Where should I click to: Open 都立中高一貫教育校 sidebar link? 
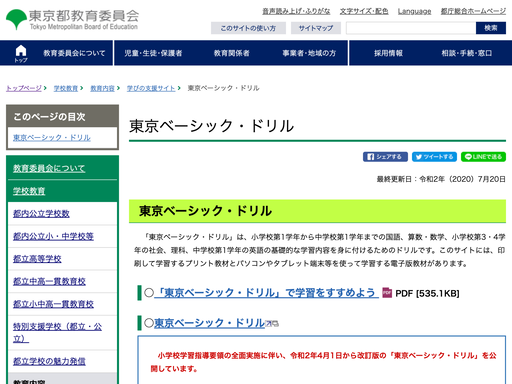49,281
